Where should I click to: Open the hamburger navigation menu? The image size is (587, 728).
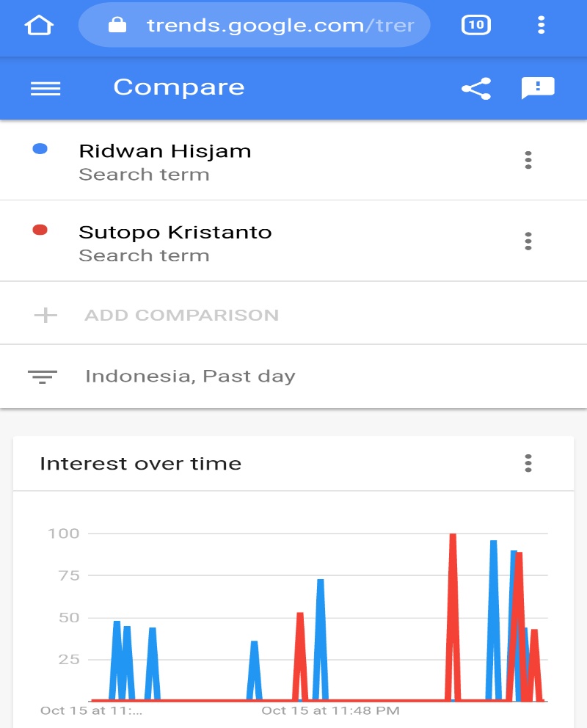point(45,88)
